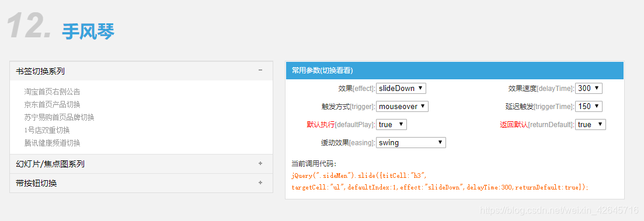Image resolution: width=644 pixels, height=221 pixels.
Task: Click the 效果速度[delayTime] label
Action: pos(541,88)
